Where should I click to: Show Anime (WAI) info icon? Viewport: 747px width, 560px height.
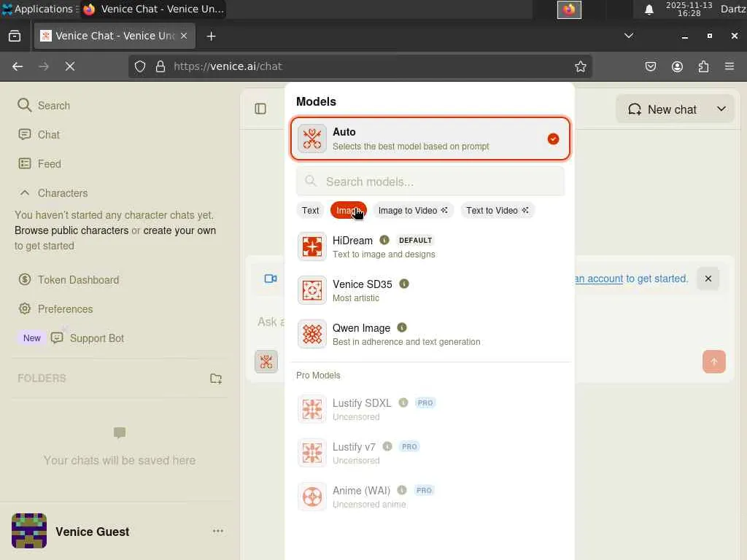tap(402, 490)
